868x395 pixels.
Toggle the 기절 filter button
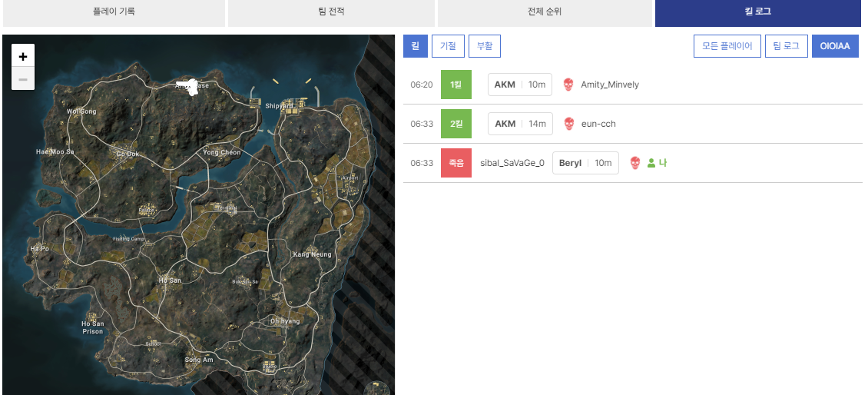[x=448, y=46]
